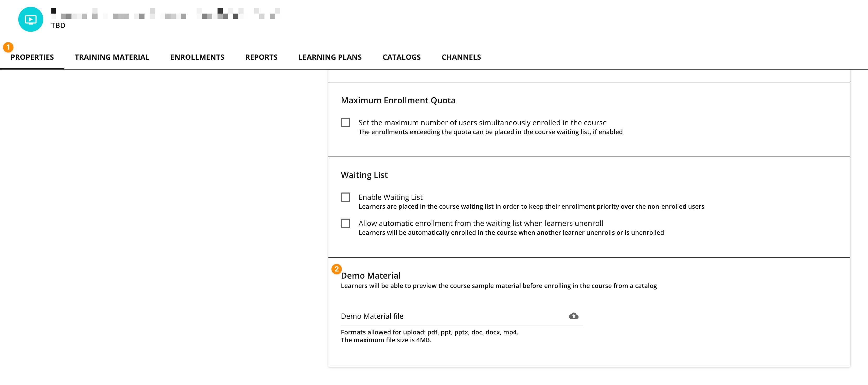The height and width of the screenshot is (385, 868).
Task: Switch to the Training Material tab
Action: pos(112,57)
